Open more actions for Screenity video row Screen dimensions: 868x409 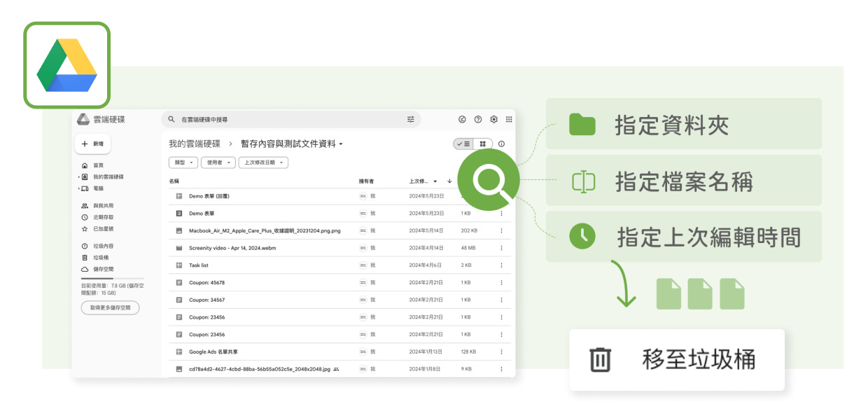coord(501,248)
